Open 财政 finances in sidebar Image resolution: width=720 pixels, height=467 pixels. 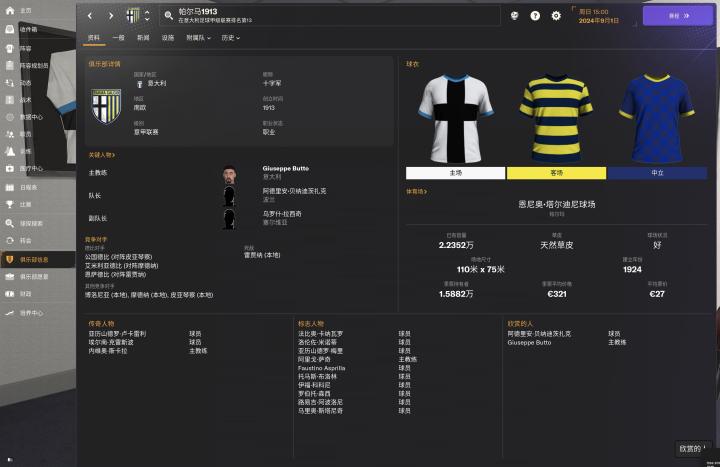click(10, 294)
